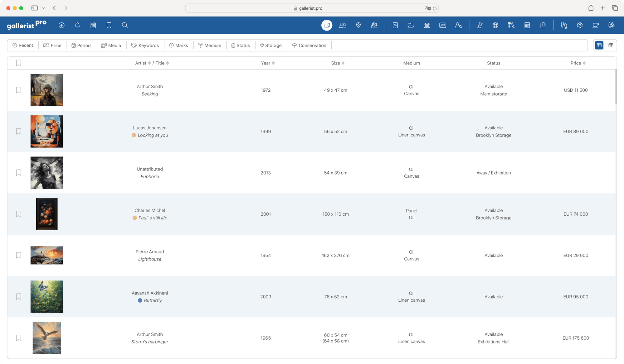
Task: Open the museum building icon
Action: pos(427,25)
